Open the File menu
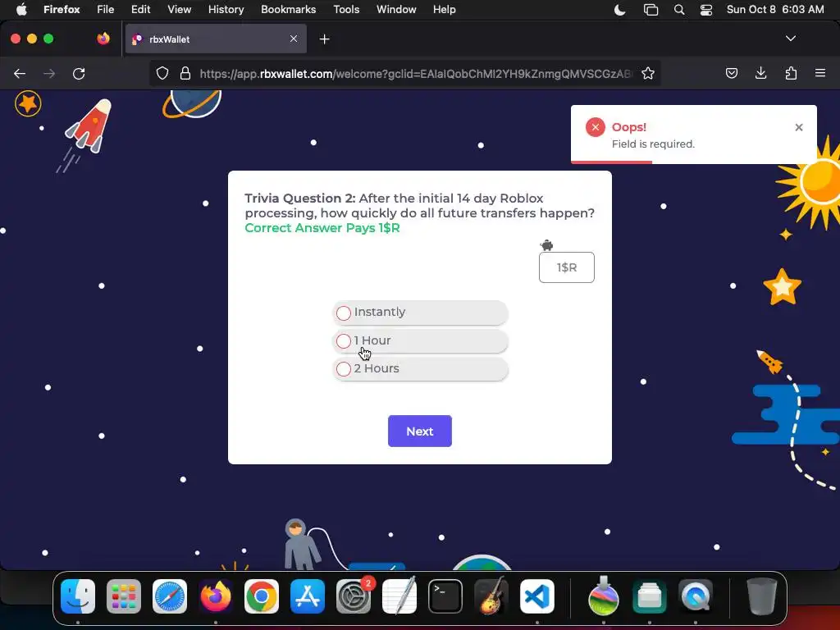The image size is (840, 630). coord(105,10)
